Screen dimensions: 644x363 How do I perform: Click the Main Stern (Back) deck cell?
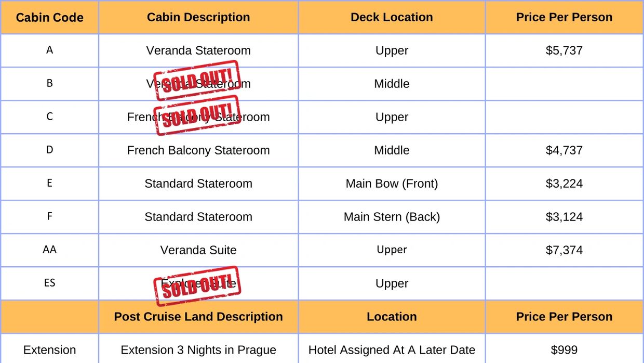(x=392, y=217)
